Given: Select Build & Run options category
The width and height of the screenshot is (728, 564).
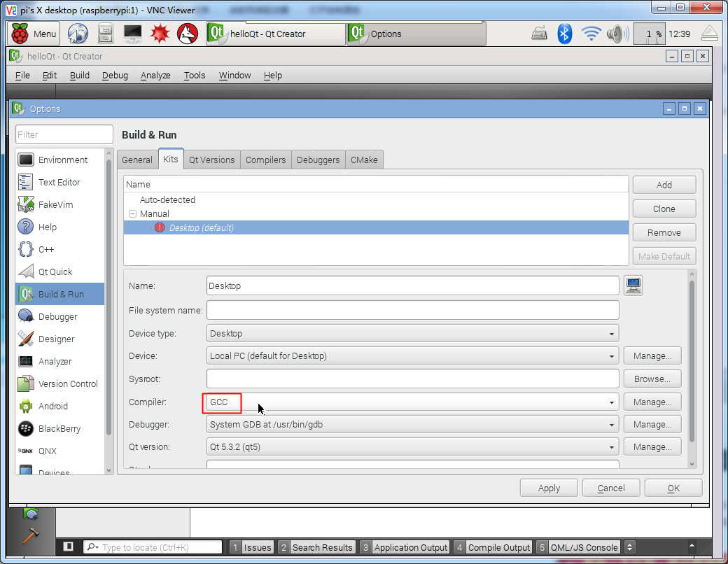Looking at the screenshot, I should click(60, 294).
